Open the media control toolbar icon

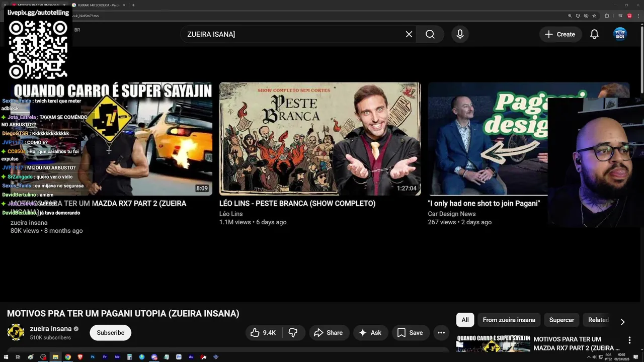click(620, 16)
